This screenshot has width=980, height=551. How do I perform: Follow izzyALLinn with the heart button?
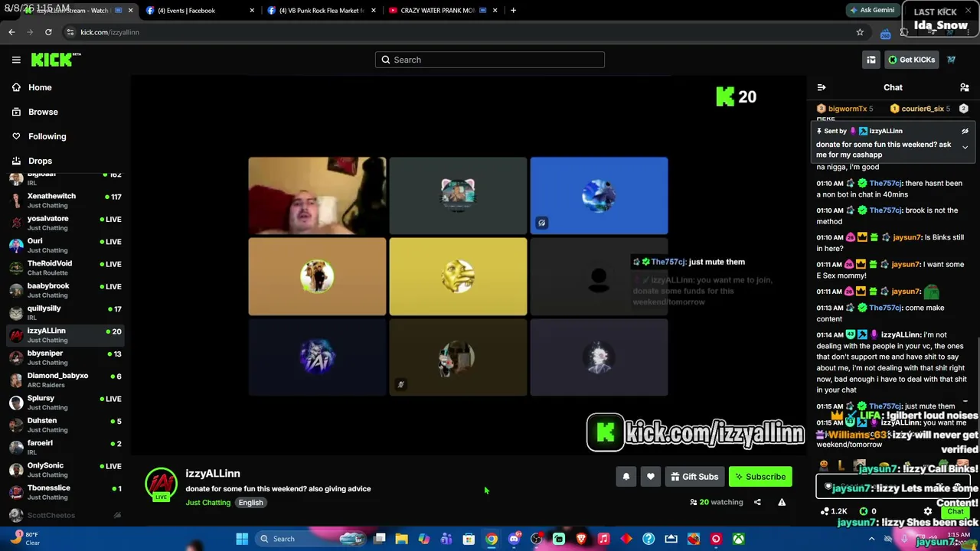click(651, 477)
